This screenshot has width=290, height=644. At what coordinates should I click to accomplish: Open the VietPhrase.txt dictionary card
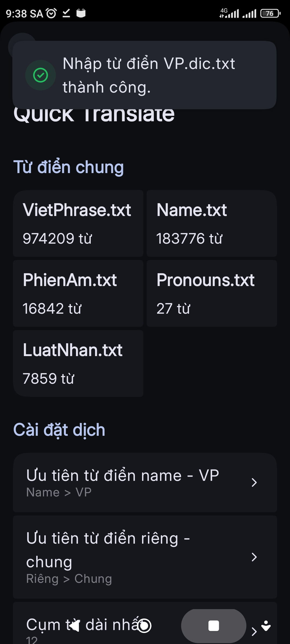[78, 224]
